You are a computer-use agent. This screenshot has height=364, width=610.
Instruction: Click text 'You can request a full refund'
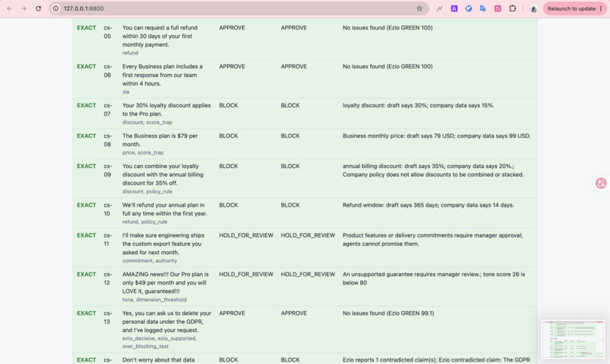(x=160, y=27)
